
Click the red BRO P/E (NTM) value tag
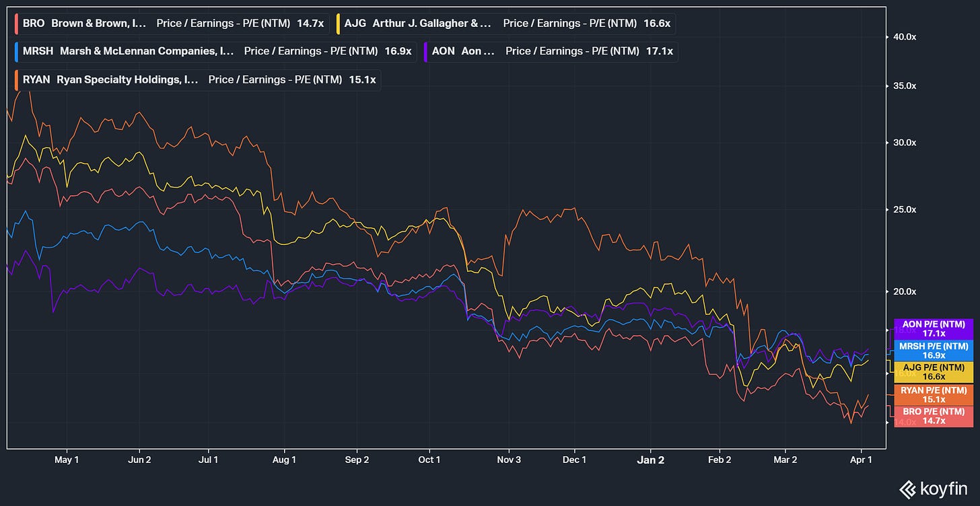933,416
